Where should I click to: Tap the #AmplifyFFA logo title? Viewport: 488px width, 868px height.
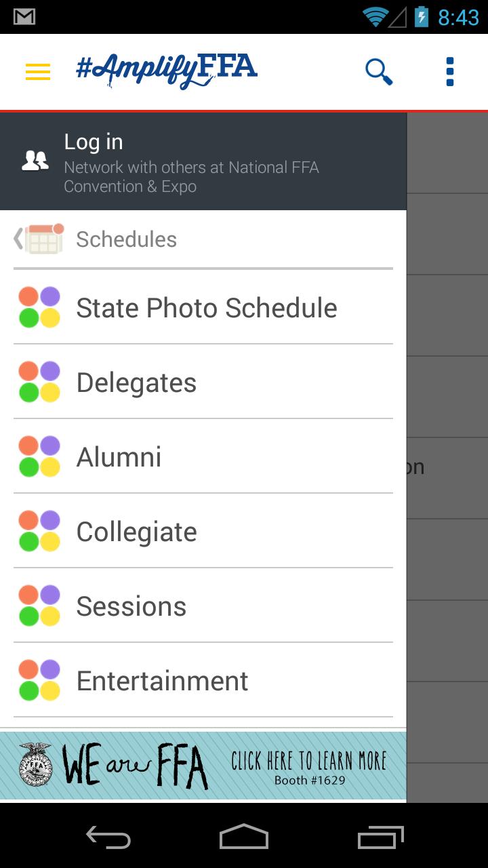tap(167, 70)
